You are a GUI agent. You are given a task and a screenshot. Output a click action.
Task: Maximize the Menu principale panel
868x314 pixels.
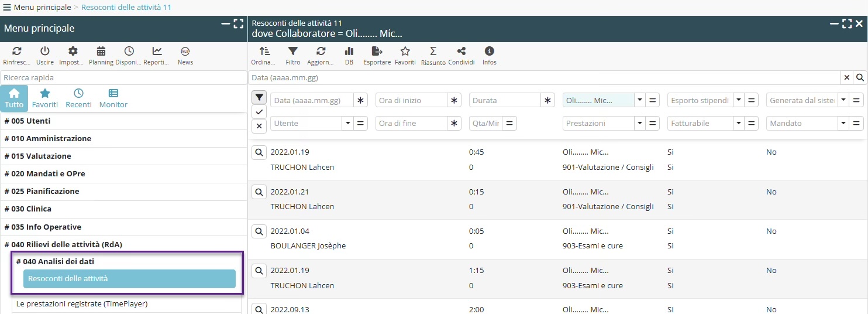click(238, 24)
